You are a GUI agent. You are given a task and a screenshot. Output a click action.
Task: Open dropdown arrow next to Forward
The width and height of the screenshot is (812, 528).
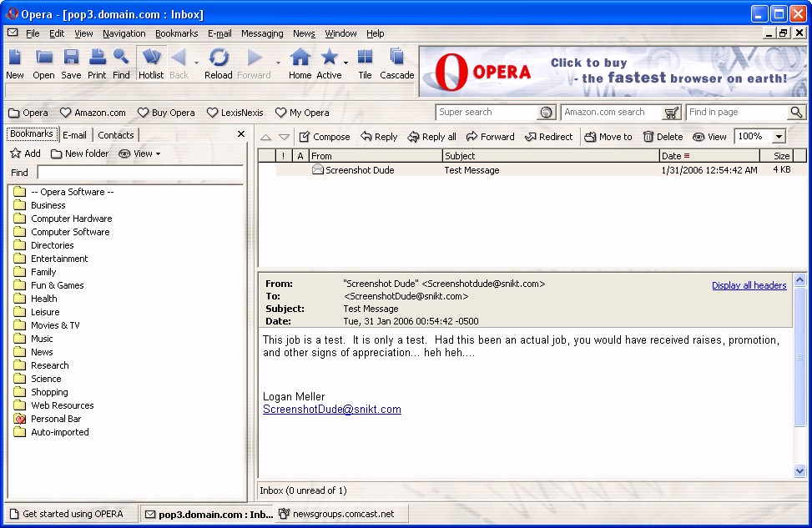tap(278, 63)
